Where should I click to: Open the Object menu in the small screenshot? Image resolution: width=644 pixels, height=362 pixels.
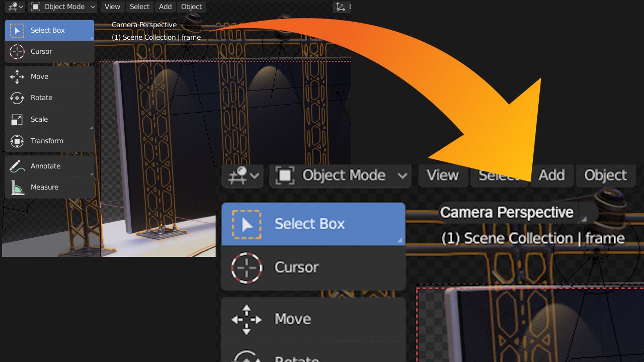[x=191, y=7]
